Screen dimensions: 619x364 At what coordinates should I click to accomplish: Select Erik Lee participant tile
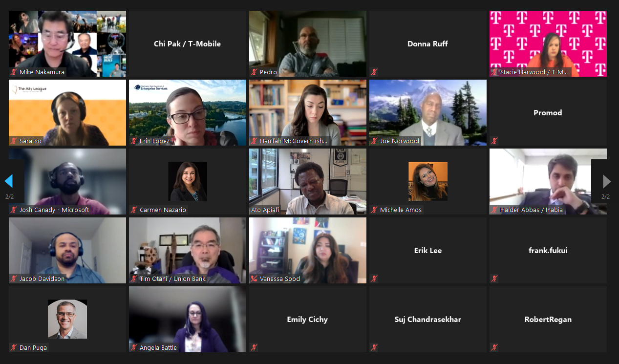[x=428, y=251]
